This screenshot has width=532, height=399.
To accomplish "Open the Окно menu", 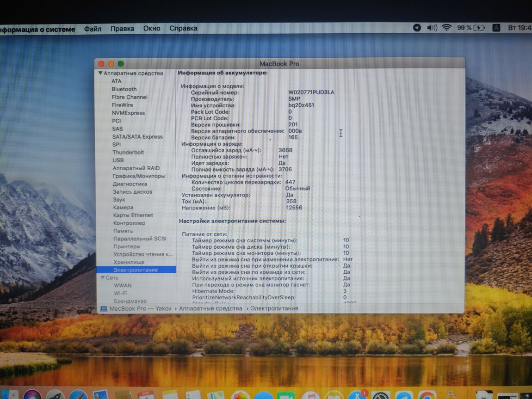I will (152, 29).
